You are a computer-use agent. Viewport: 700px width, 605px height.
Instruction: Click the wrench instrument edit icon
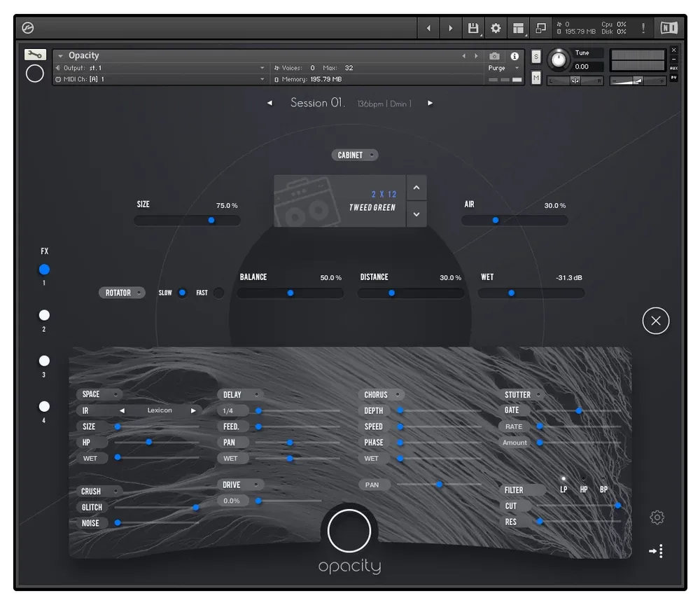pos(35,55)
